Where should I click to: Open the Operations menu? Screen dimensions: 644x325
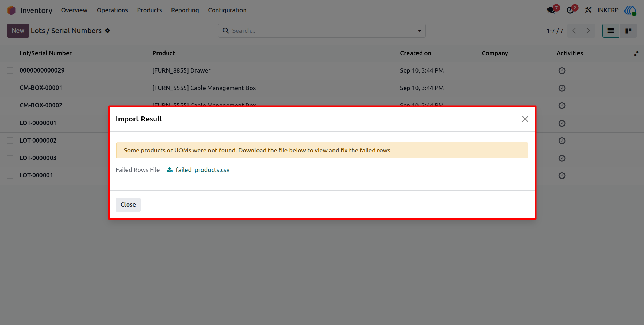[112, 10]
